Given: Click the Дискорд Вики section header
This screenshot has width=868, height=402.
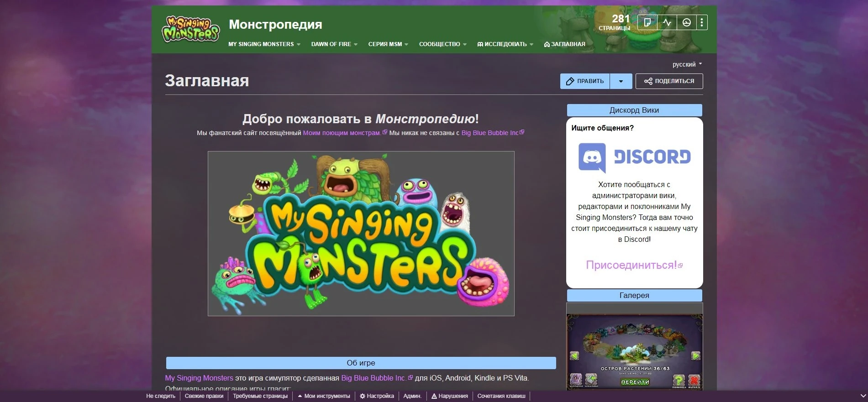Looking at the screenshot, I should click(635, 110).
